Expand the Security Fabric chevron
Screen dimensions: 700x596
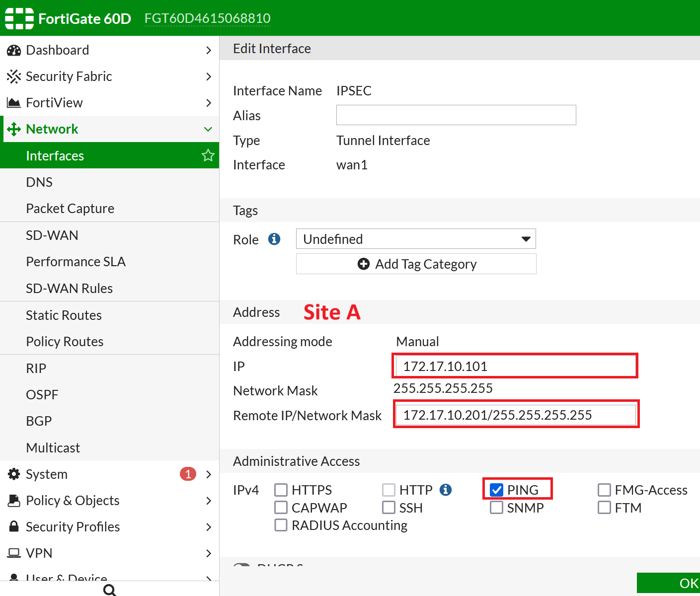point(209,76)
